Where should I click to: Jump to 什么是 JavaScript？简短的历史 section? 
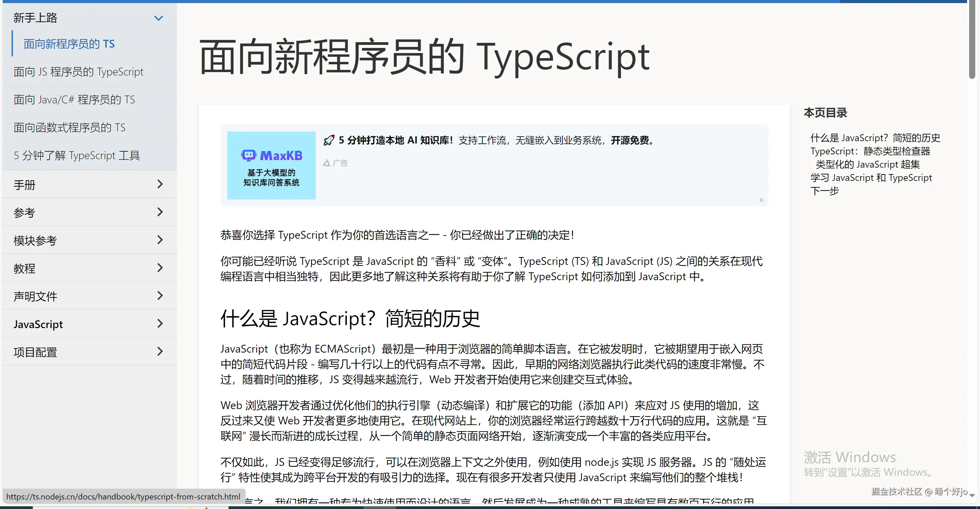click(x=875, y=138)
